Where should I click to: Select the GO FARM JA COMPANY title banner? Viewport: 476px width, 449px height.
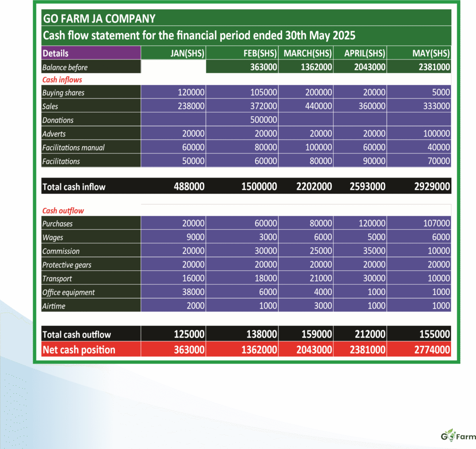tap(100, 19)
